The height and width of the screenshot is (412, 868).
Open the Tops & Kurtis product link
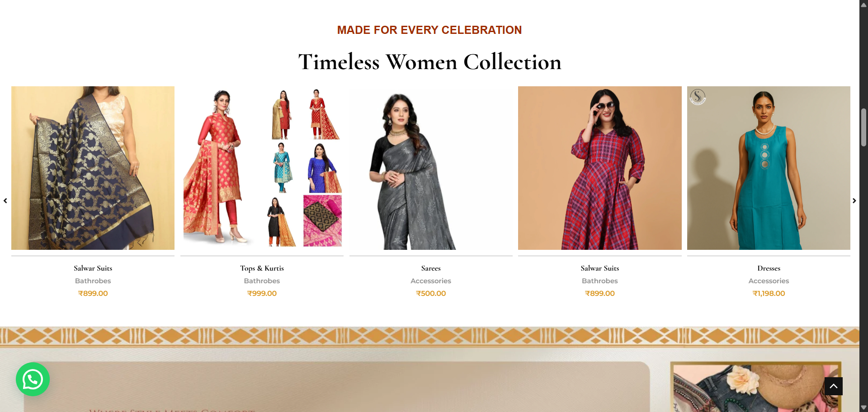pyautogui.click(x=262, y=268)
